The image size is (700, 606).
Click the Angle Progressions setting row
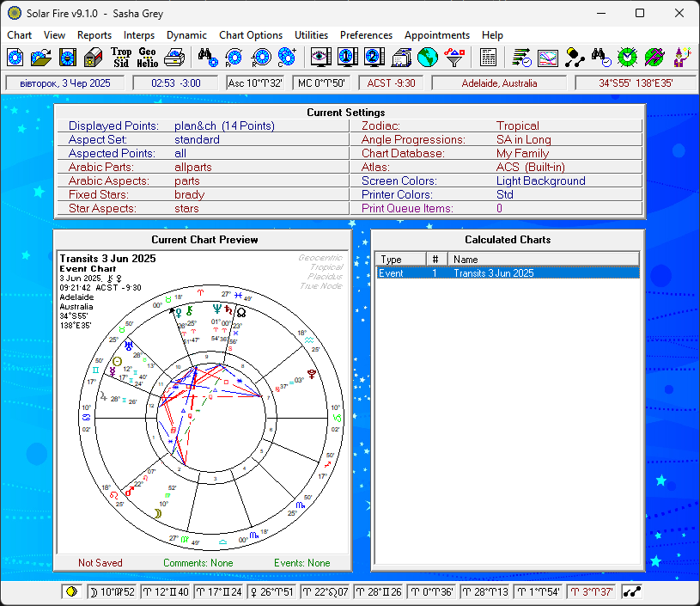pyautogui.click(x=496, y=139)
